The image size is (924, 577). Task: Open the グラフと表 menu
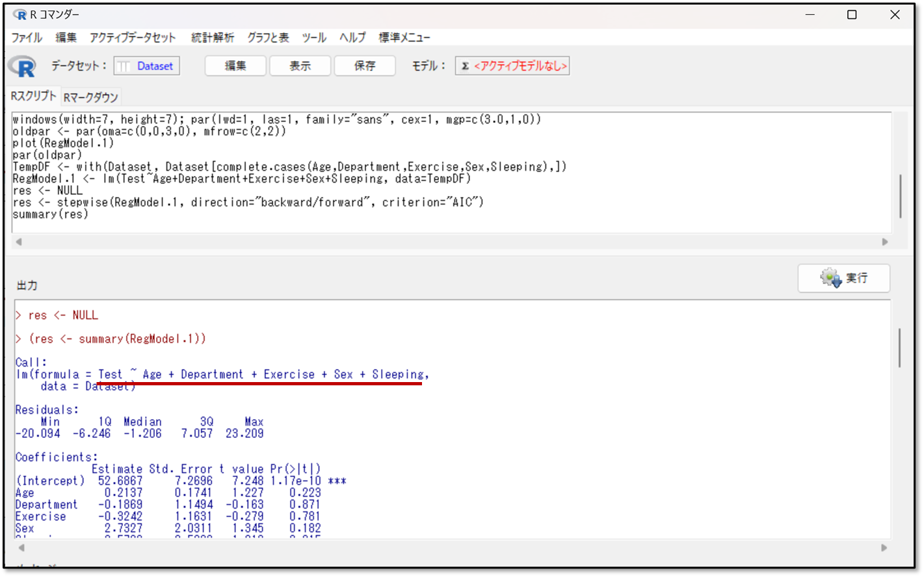[x=268, y=38]
